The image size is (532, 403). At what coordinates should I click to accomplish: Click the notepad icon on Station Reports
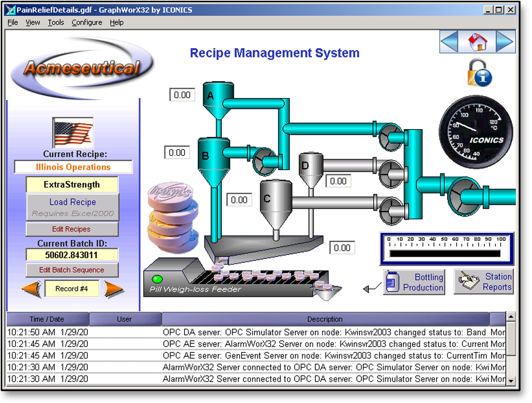[469, 281]
